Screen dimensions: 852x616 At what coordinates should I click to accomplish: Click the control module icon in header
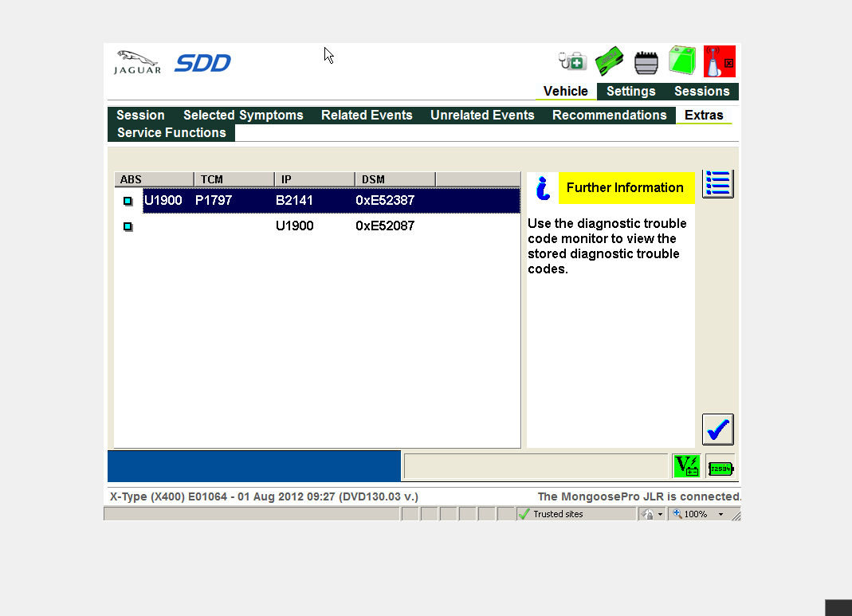[646, 62]
